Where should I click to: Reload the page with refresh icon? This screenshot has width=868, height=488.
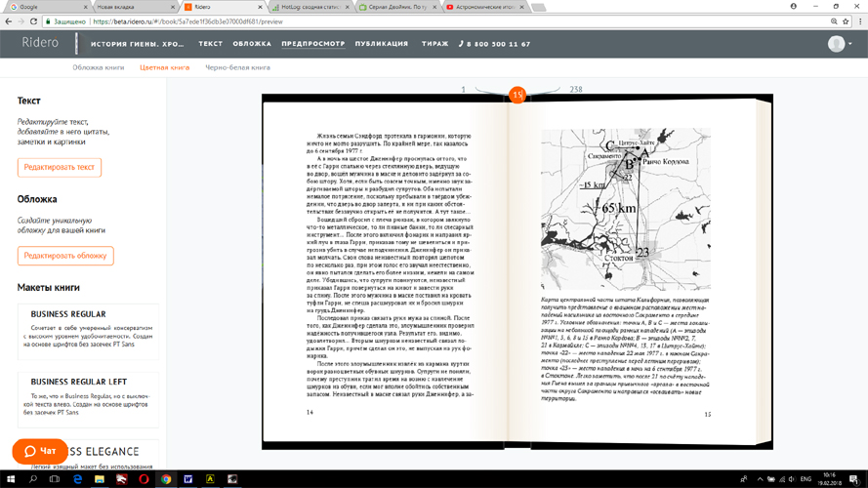pyautogui.click(x=34, y=21)
